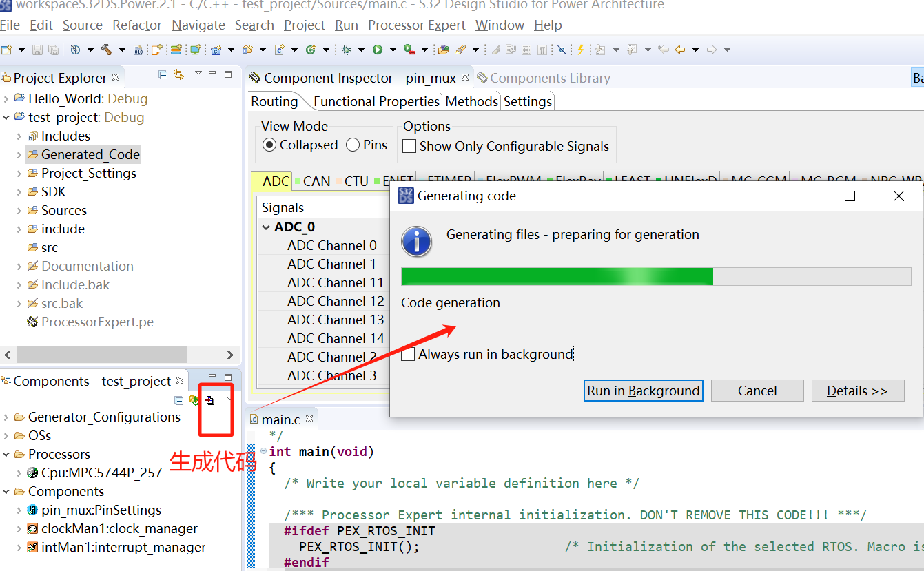This screenshot has width=924, height=571.
Task: Close the main.c editor tab
Action: tap(309, 418)
